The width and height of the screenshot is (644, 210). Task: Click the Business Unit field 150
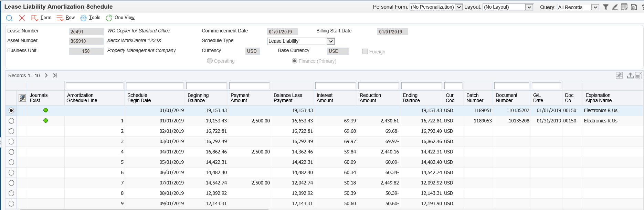click(86, 51)
